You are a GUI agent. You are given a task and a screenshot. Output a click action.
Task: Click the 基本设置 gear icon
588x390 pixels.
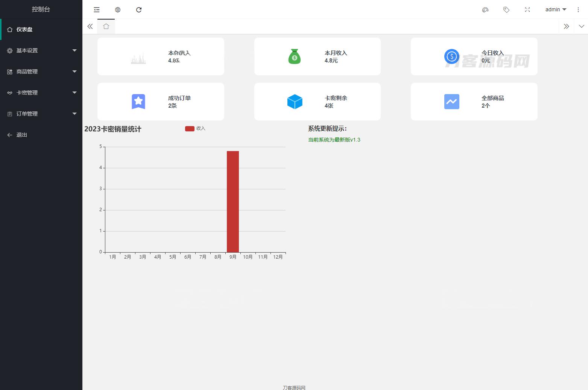point(10,50)
